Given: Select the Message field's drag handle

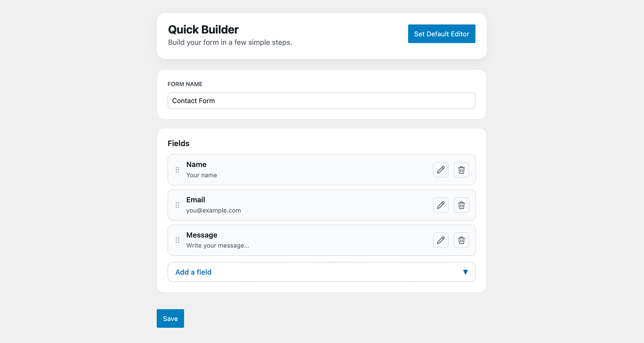Looking at the screenshot, I should coord(177,240).
